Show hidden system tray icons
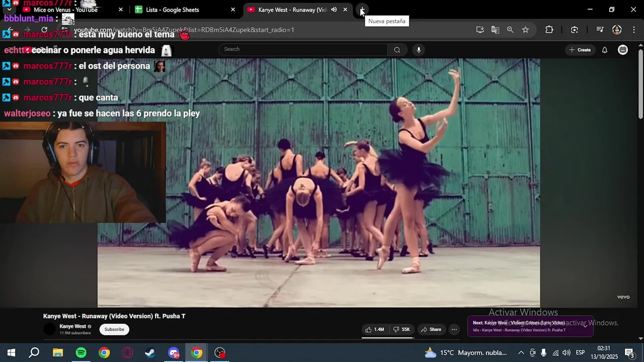The width and height of the screenshot is (644, 362). (x=521, y=352)
